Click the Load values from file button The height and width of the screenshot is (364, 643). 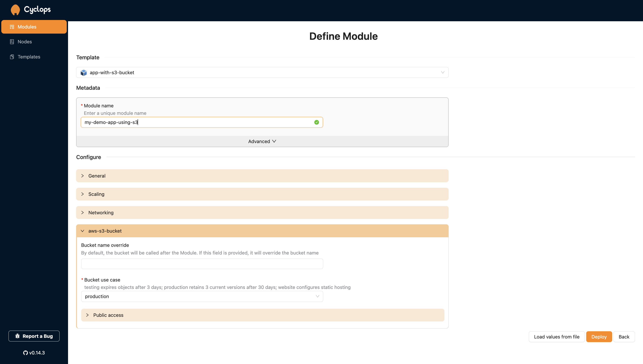pyautogui.click(x=556, y=336)
